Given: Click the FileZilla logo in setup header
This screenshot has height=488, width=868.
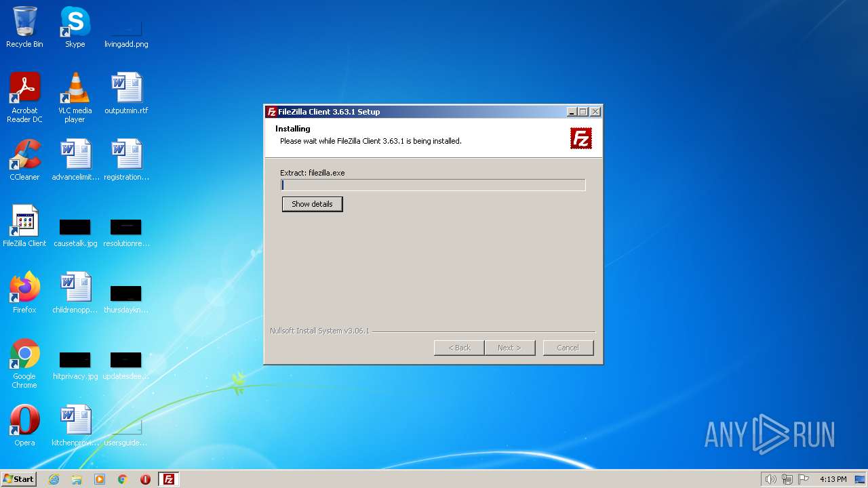Looking at the screenshot, I should pos(581,138).
